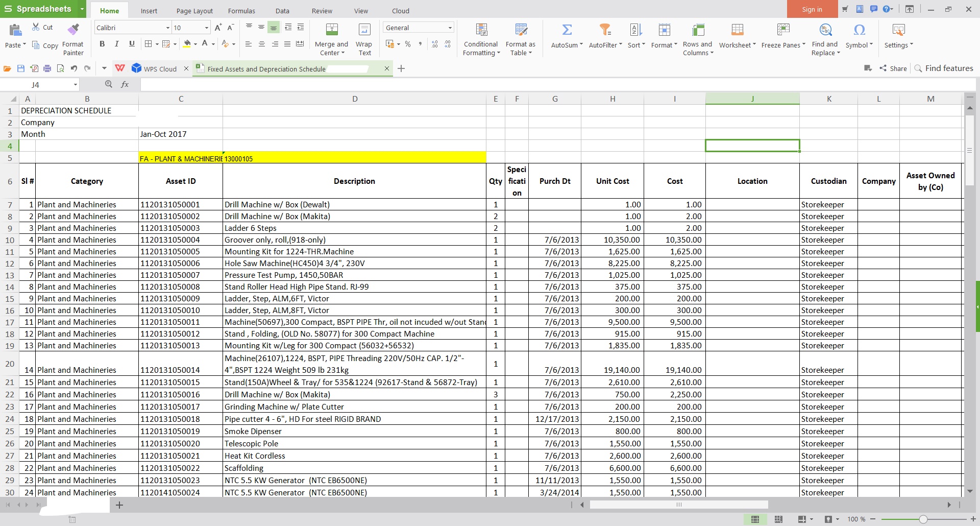
Task: Switch to the Formulas ribbon tab
Action: 241,11
